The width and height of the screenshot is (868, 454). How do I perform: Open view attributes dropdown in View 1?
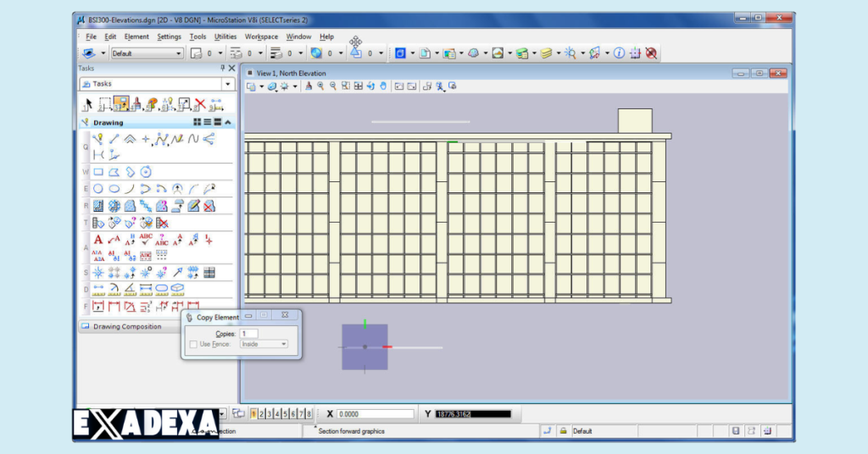[x=261, y=86]
